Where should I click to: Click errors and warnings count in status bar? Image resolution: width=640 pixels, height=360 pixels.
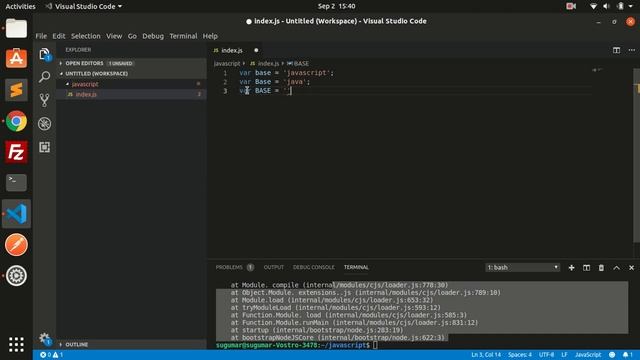click(51, 355)
